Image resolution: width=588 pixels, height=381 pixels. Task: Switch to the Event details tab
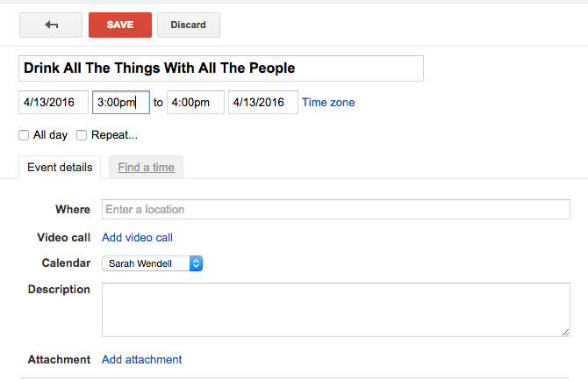click(60, 167)
